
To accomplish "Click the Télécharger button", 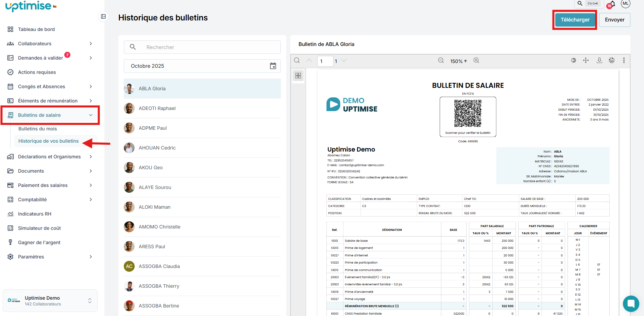I will [575, 20].
